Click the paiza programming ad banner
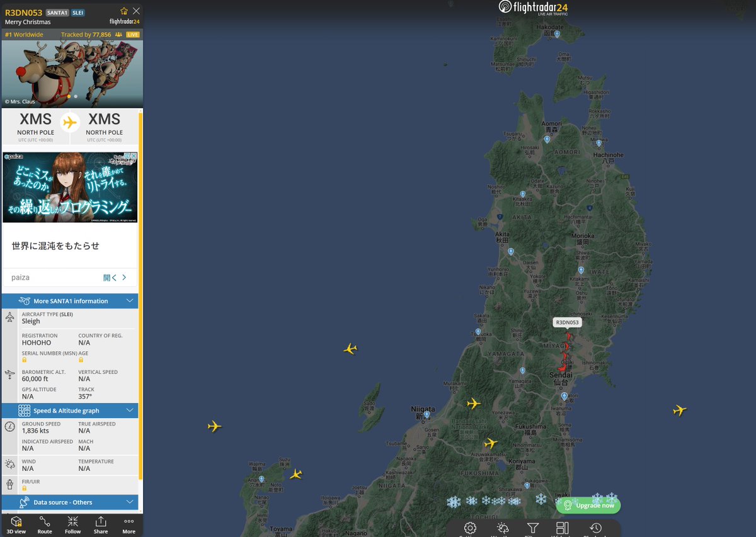The width and height of the screenshot is (756, 537). tap(70, 187)
